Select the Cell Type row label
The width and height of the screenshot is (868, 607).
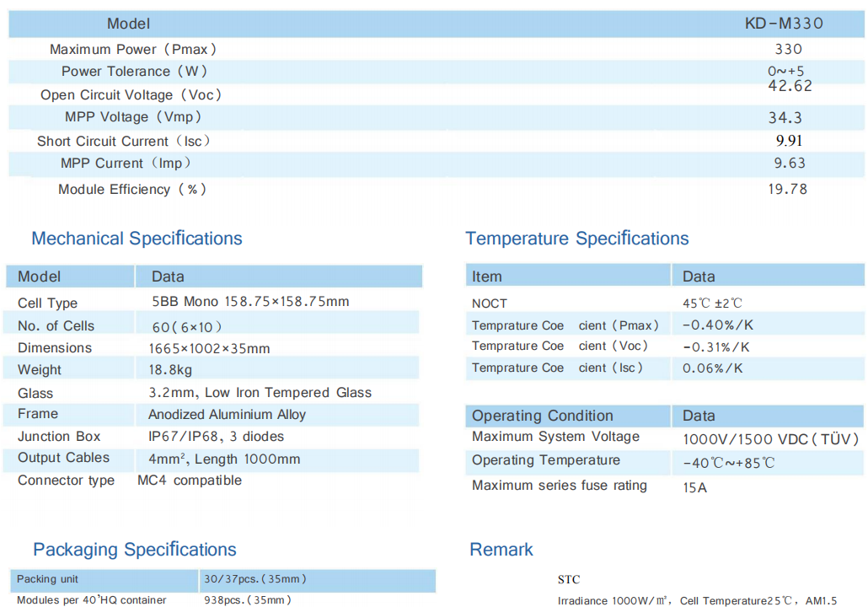[47, 303]
